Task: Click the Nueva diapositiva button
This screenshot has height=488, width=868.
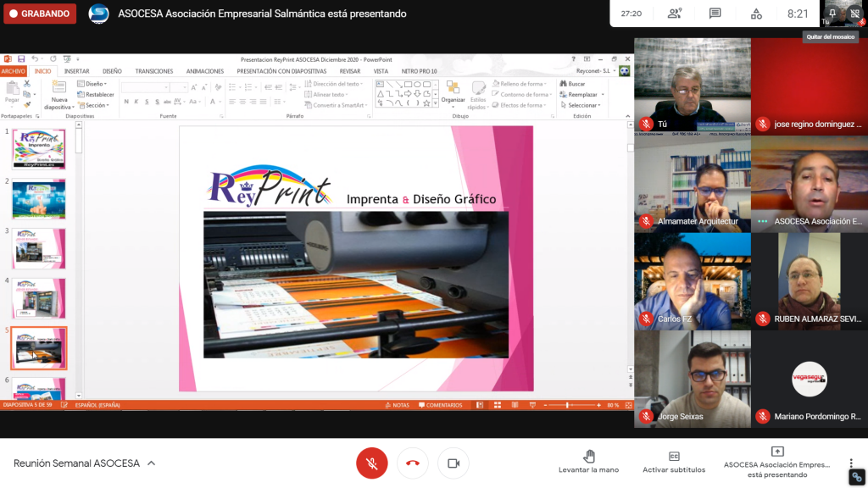Action: coord(58,95)
